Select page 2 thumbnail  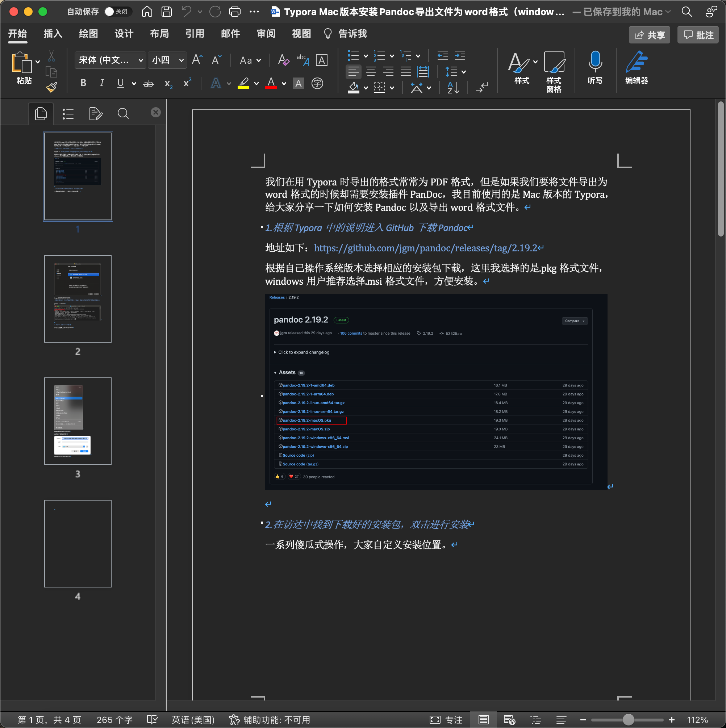click(x=78, y=299)
